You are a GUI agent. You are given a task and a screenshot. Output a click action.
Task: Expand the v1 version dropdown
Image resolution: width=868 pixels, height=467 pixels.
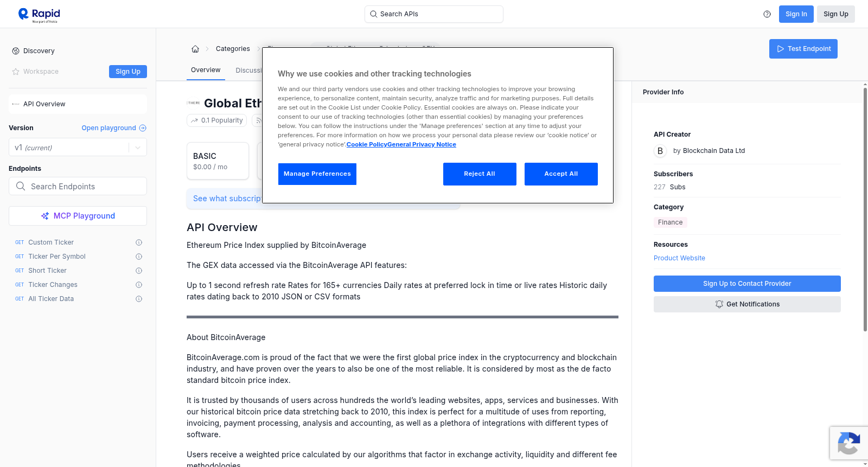138,148
